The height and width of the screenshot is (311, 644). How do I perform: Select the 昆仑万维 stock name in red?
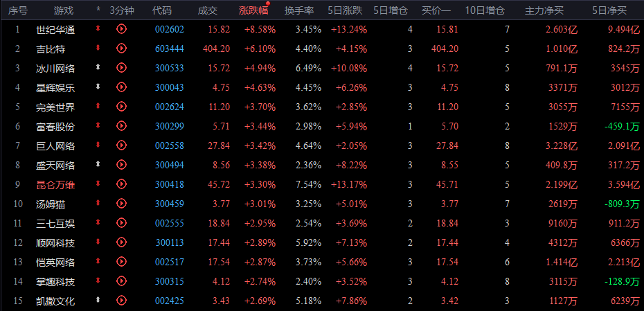(55, 185)
